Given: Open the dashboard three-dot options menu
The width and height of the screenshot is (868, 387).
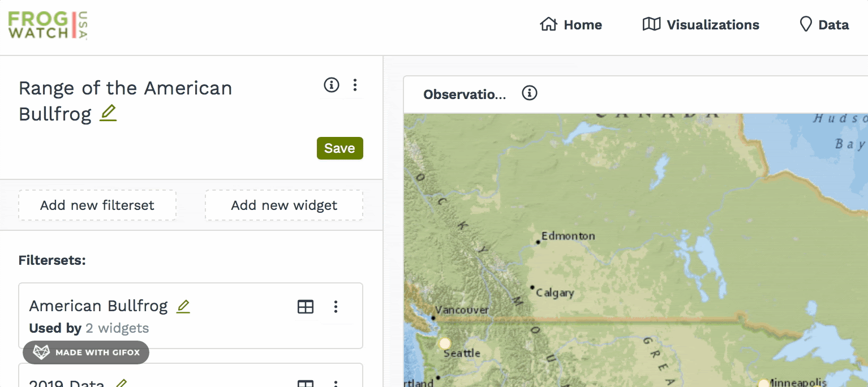Looking at the screenshot, I should (x=355, y=85).
